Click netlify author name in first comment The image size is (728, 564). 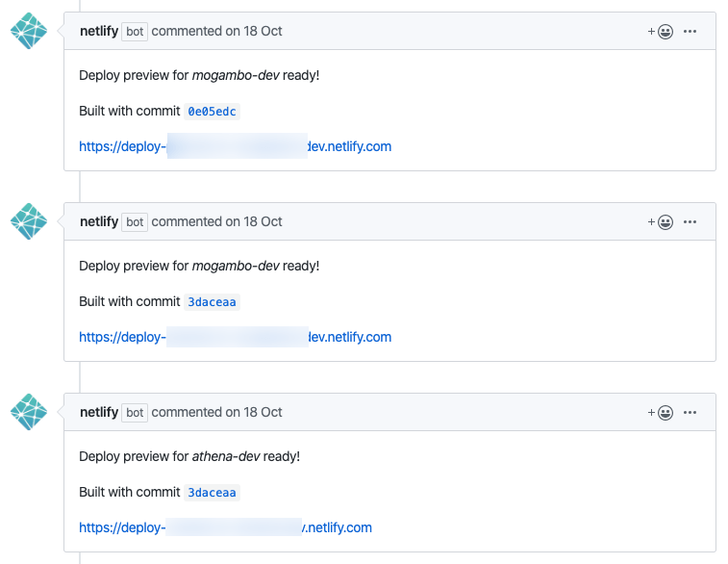[99, 32]
